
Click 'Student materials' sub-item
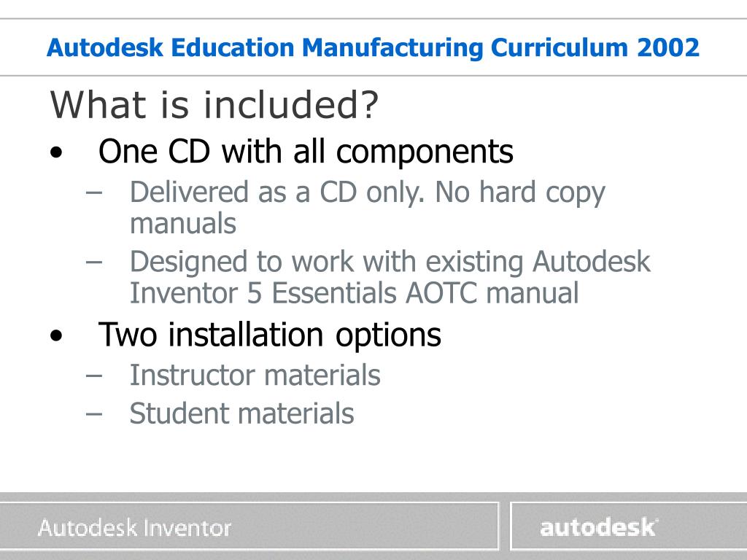pos(241,413)
